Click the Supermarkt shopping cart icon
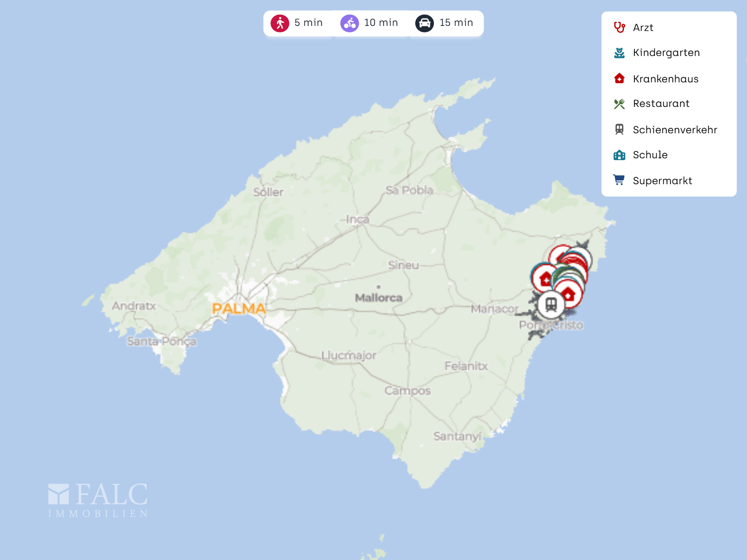Viewport: 747px width, 560px height. (x=619, y=180)
